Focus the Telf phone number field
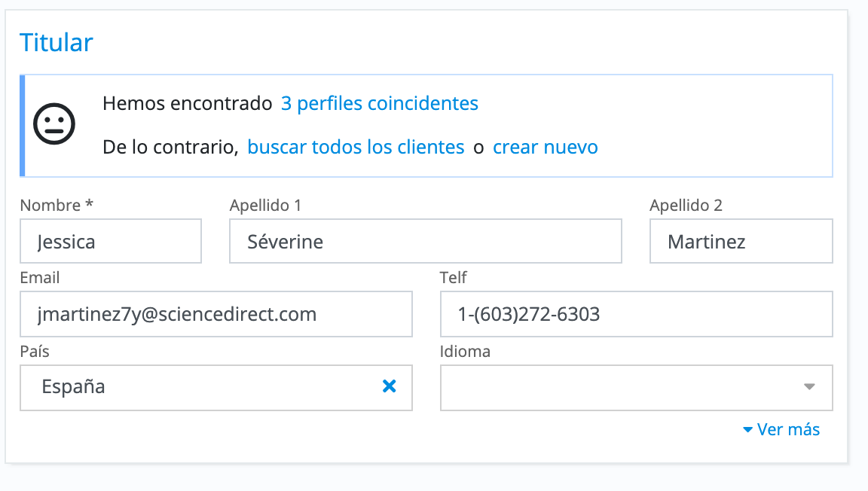This screenshot has width=868, height=491. [x=636, y=314]
